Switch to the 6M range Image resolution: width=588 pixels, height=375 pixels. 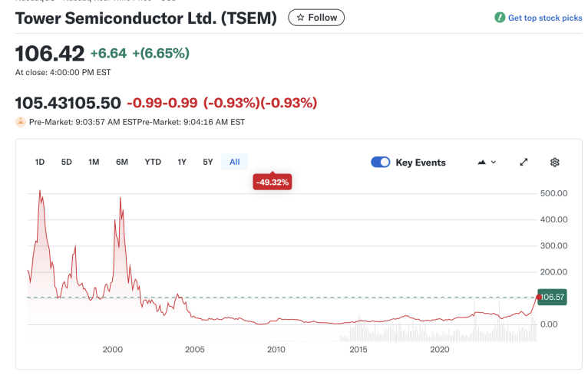point(122,162)
